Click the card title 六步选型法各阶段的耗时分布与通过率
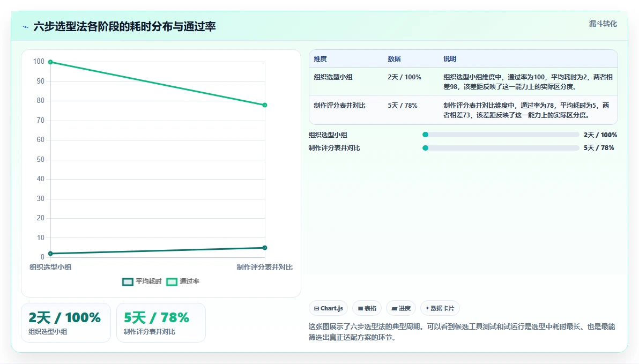 pos(124,26)
